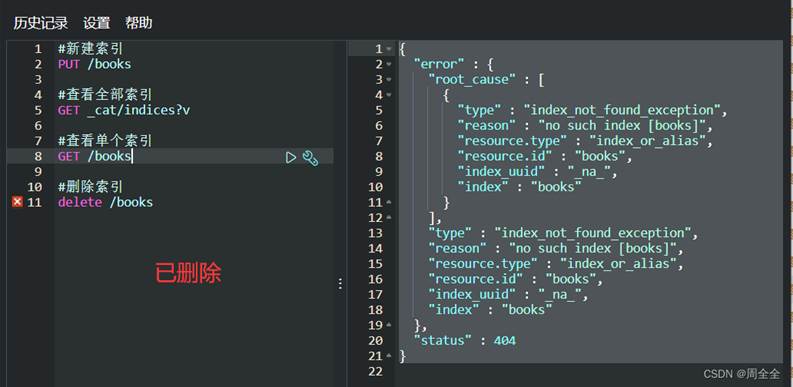Click the fold end marker on response line 11
This screenshot has height=387, width=793.
point(389,202)
